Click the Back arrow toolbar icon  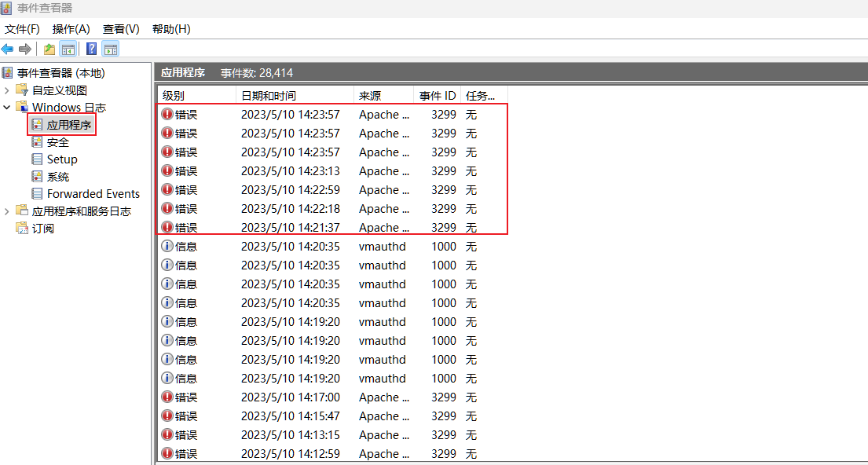click(x=7, y=49)
